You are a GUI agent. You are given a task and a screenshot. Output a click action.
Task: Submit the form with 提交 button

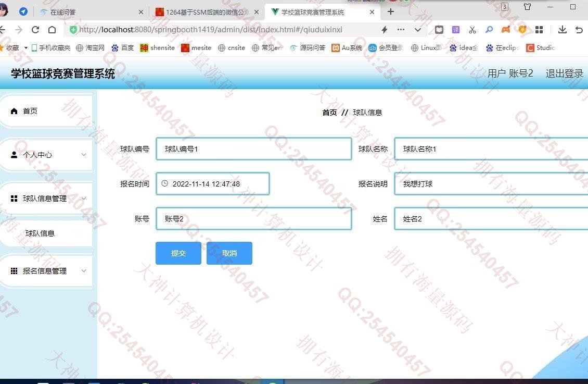click(x=178, y=253)
